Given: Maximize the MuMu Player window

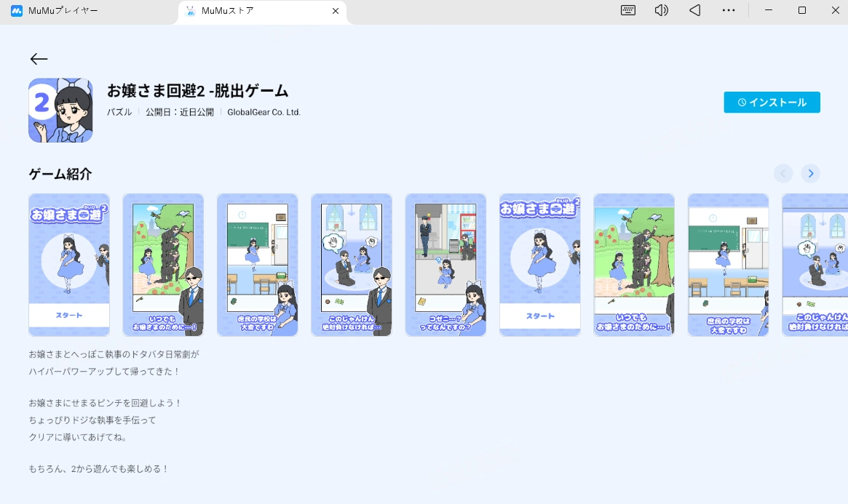Looking at the screenshot, I should pyautogui.click(x=802, y=10).
